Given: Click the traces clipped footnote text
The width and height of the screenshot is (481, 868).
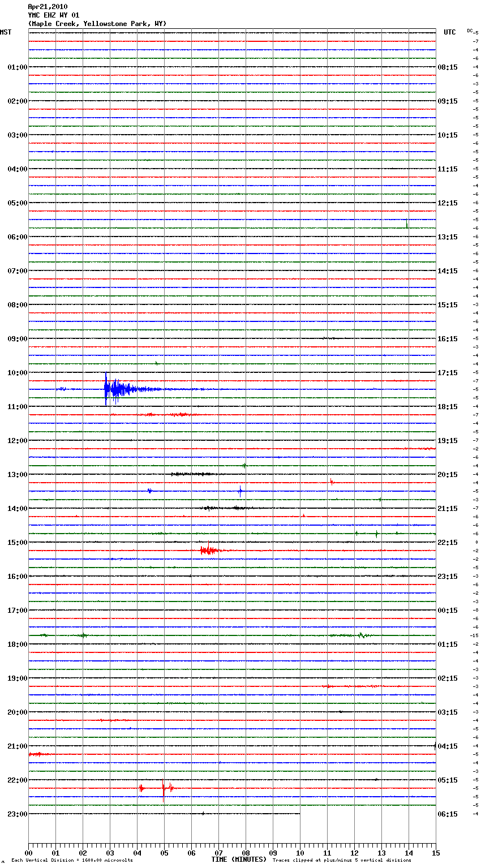Looking at the screenshot, I should [342, 861].
